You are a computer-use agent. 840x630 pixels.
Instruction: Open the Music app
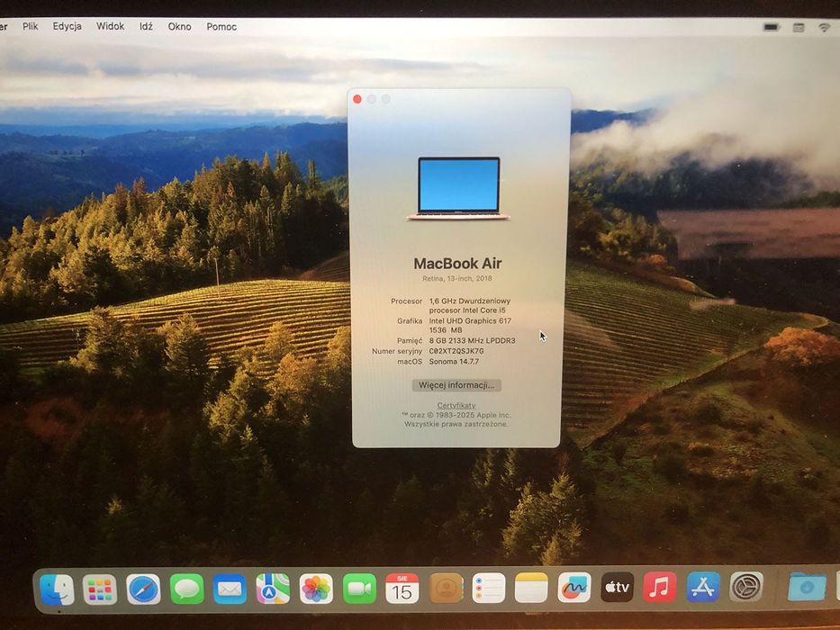click(660, 587)
